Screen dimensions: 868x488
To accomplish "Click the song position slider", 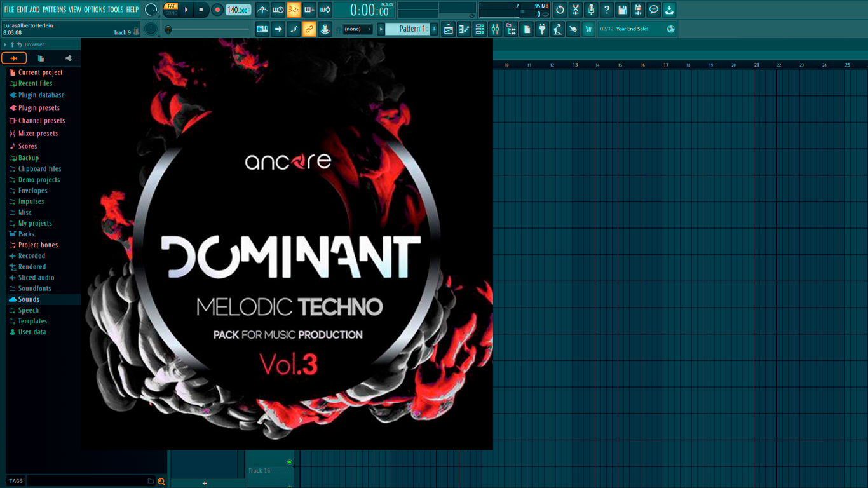I will point(207,29).
